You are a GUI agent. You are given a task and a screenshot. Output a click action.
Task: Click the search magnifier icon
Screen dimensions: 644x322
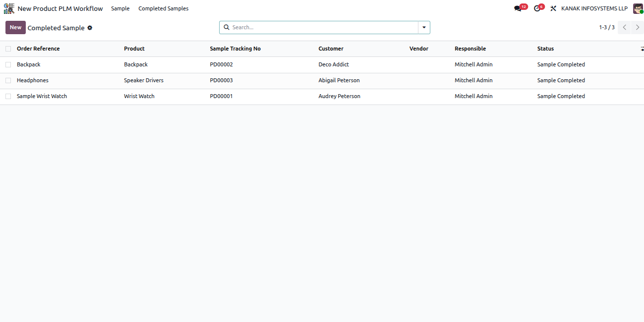pos(227,27)
